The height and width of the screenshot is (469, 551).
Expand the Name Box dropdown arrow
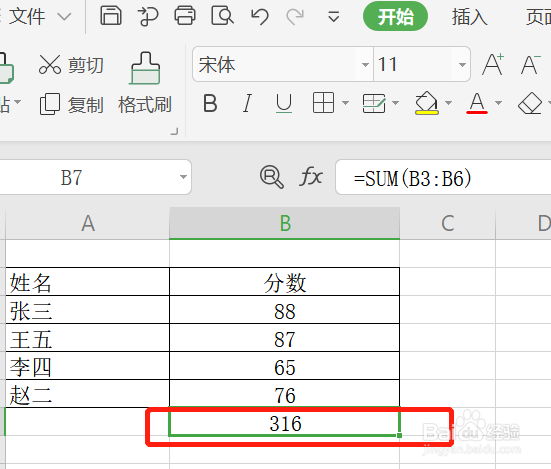tap(183, 177)
